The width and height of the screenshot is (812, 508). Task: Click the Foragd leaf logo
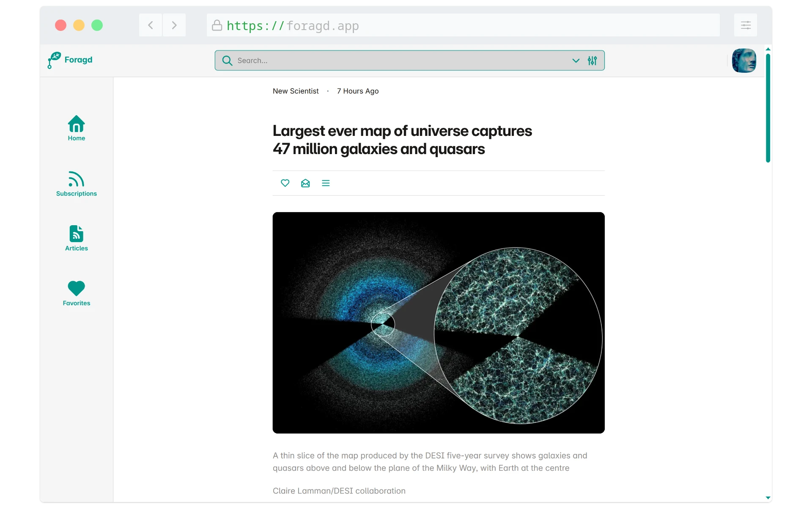pyautogui.click(x=54, y=60)
